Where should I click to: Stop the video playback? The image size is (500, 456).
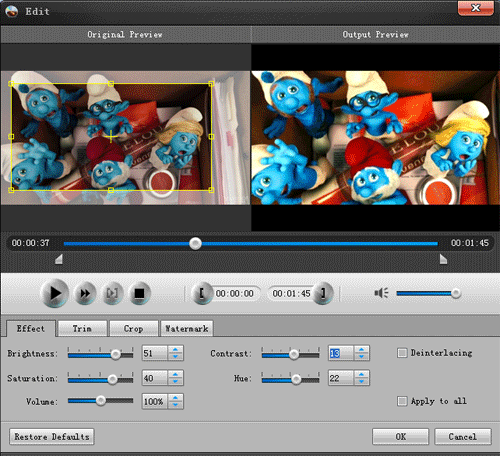point(139,293)
